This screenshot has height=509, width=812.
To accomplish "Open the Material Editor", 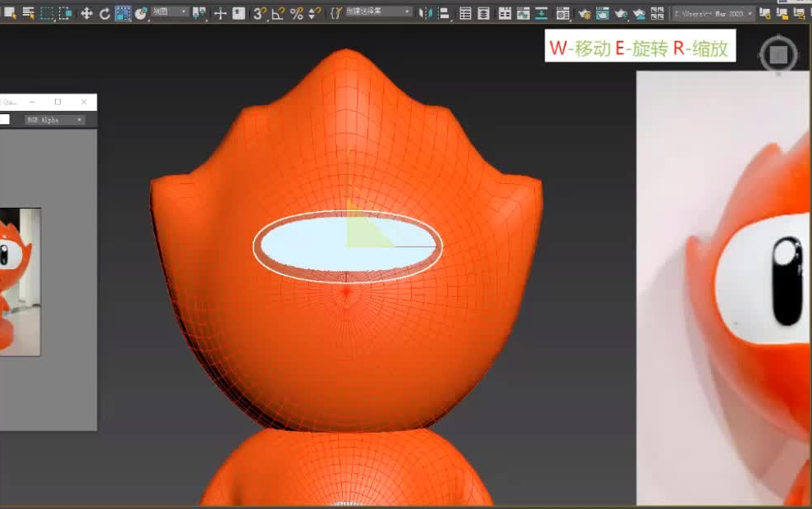I will pos(561,12).
